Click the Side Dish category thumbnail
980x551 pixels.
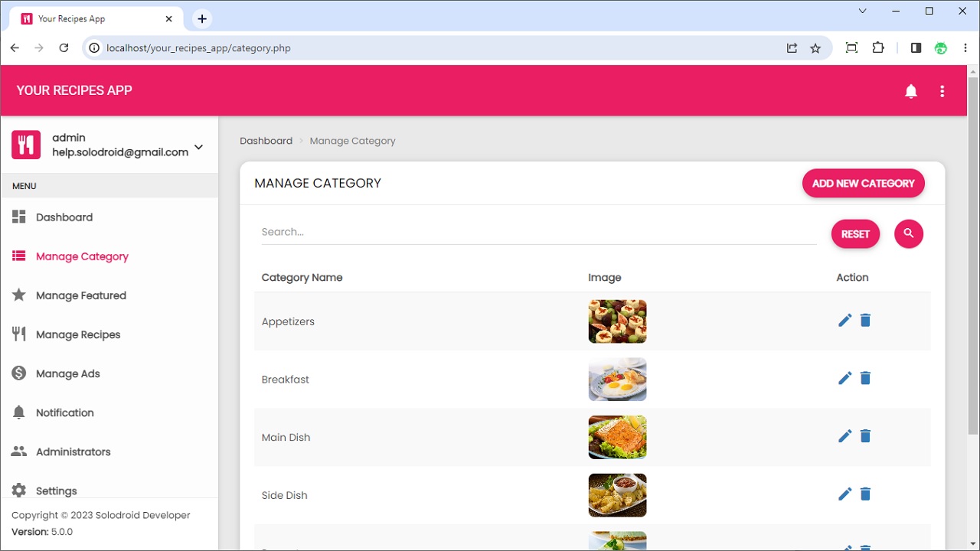tap(618, 495)
